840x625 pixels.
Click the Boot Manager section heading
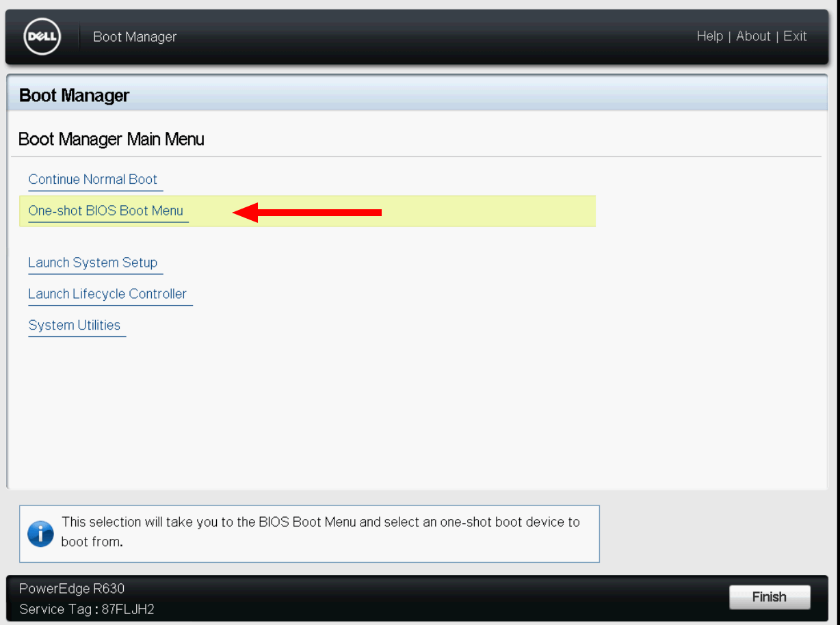(75, 95)
